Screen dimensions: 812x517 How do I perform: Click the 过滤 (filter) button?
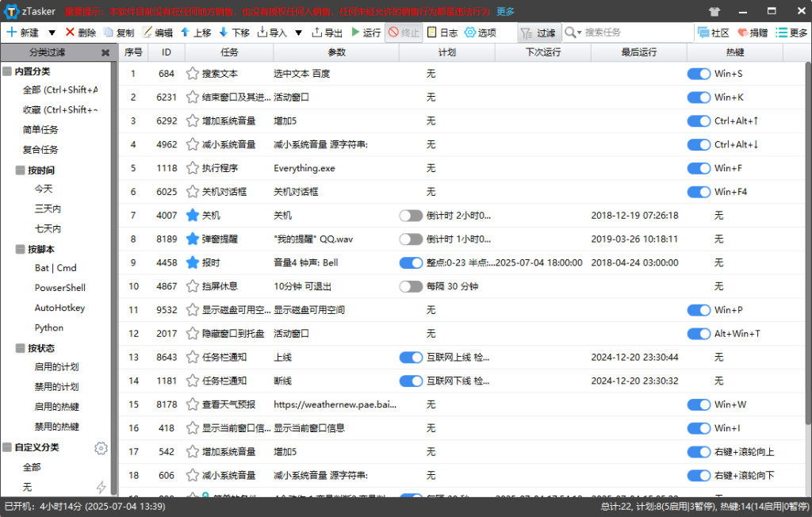coord(538,33)
